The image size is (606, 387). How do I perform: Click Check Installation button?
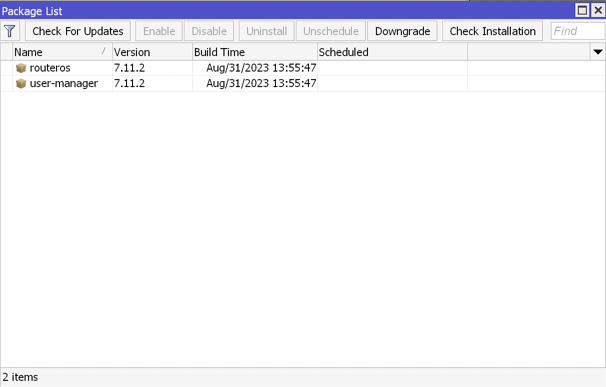coord(492,31)
